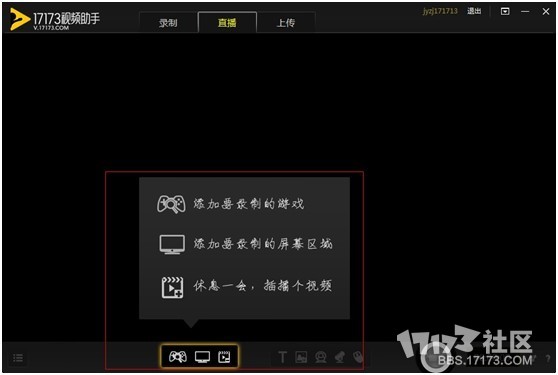
Task: Choose 添加要录制的屏幕区域 in the popup
Action: [246, 244]
